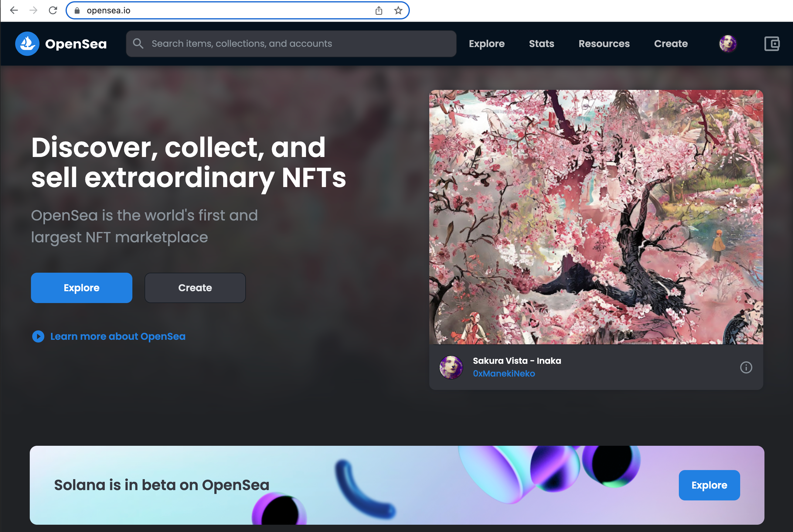Screen dimensions: 793x532
Task: Visit the 0xManekiNeko creator profile
Action: point(504,373)
